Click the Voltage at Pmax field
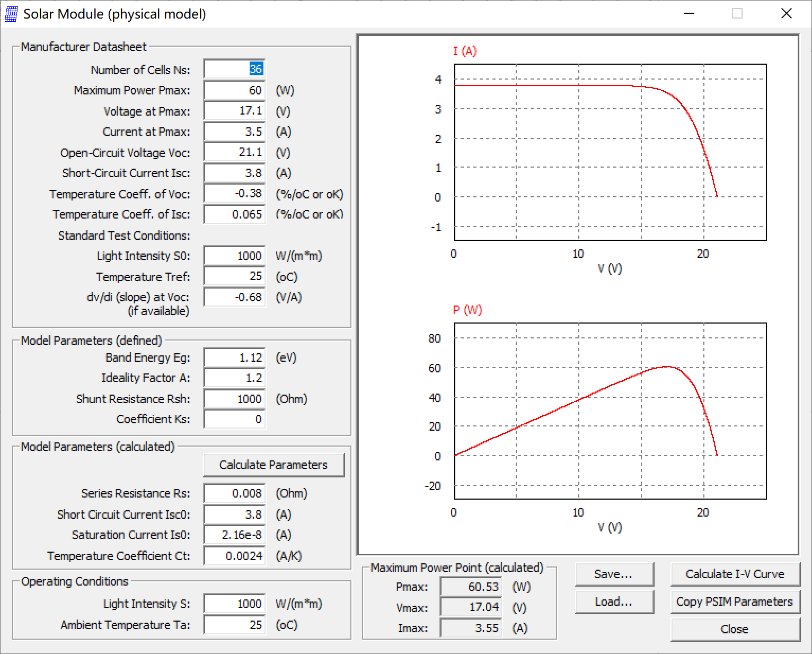Screen dimensions: 812x654 click(234, 110)
